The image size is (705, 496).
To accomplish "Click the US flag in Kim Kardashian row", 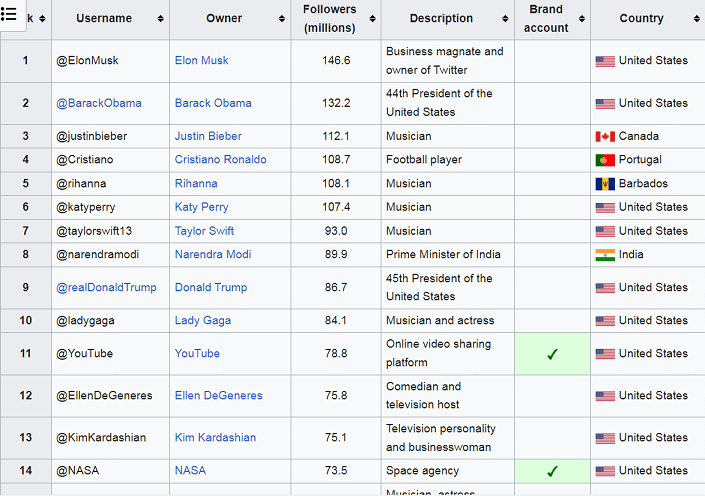I will point(605,438).
